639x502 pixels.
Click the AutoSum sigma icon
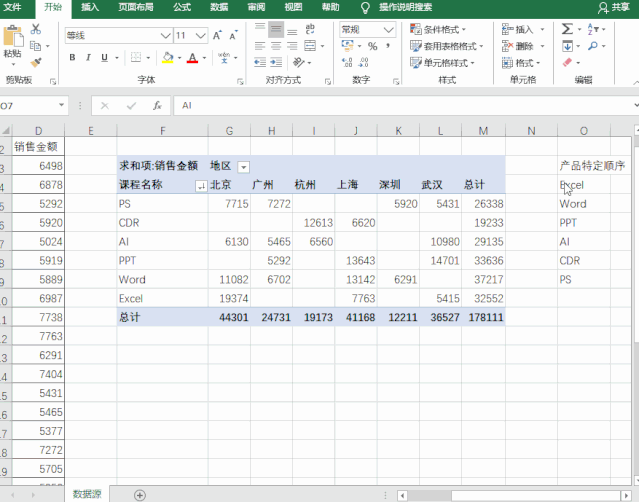tap(567, 29)
